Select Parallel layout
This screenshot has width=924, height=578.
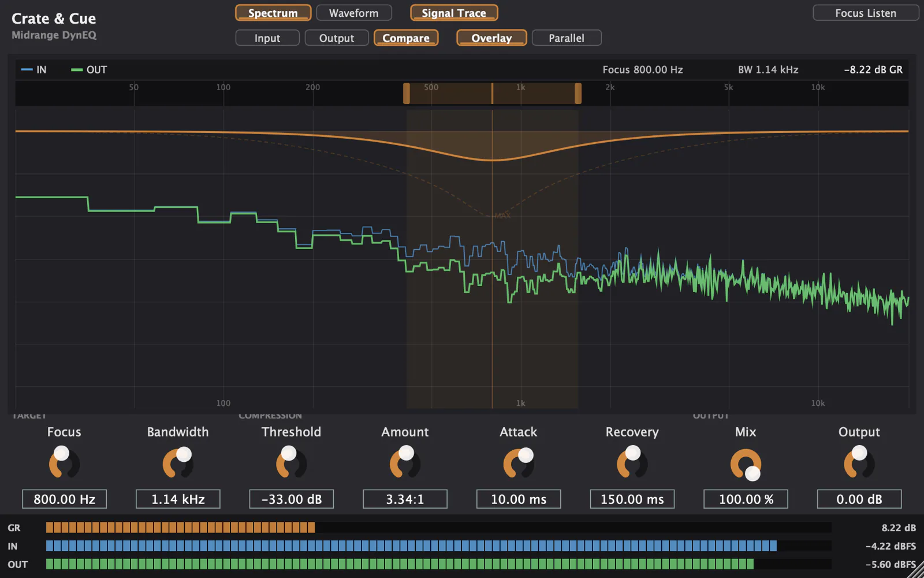(x=567, y=38)
